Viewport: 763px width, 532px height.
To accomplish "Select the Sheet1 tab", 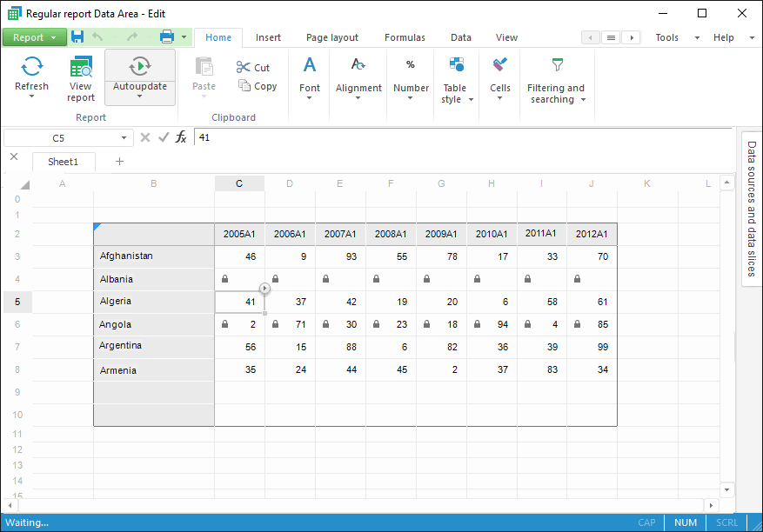I will click(x=64, y=162).
